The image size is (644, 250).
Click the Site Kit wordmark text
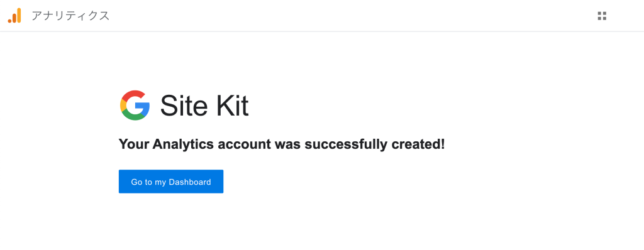pos(204,106)
